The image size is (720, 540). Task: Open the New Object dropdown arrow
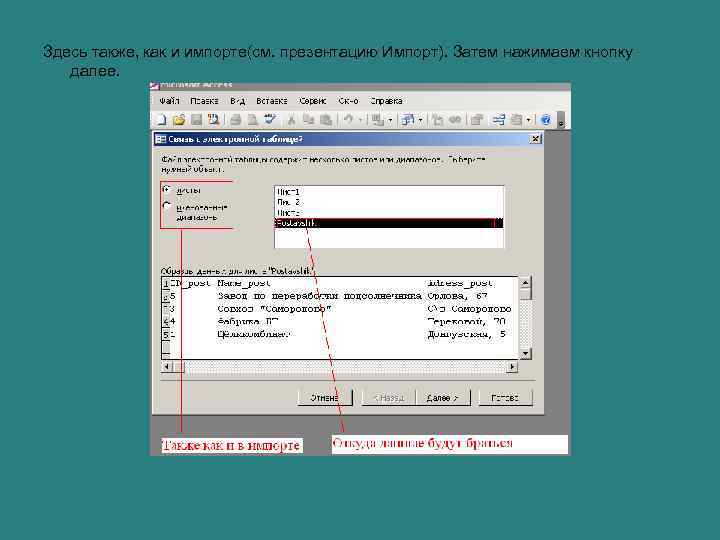[529, 121]
